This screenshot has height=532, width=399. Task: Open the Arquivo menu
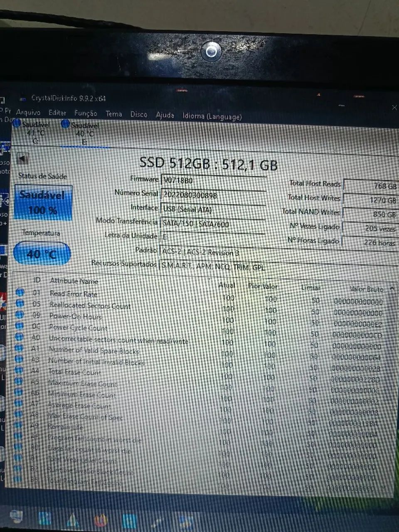28,112
